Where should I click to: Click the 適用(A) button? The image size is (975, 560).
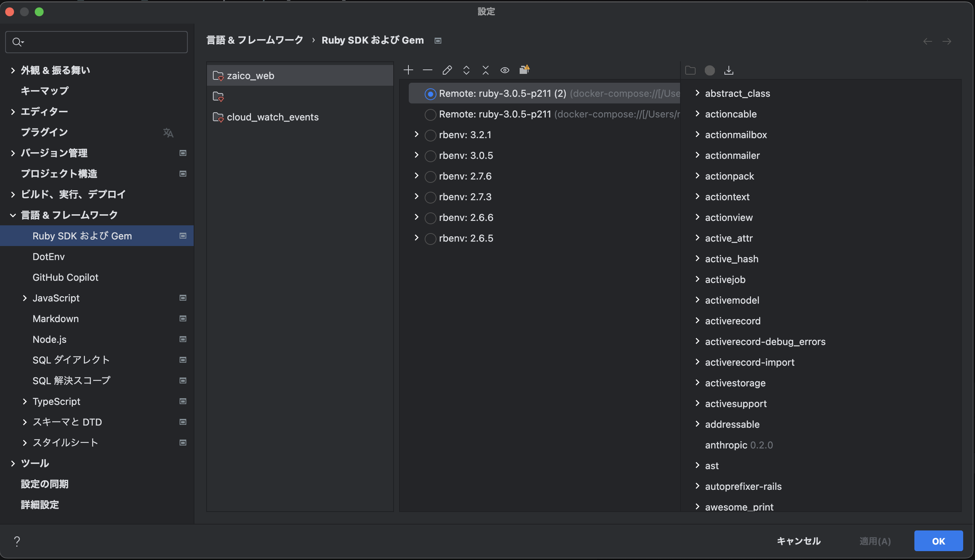875,541
